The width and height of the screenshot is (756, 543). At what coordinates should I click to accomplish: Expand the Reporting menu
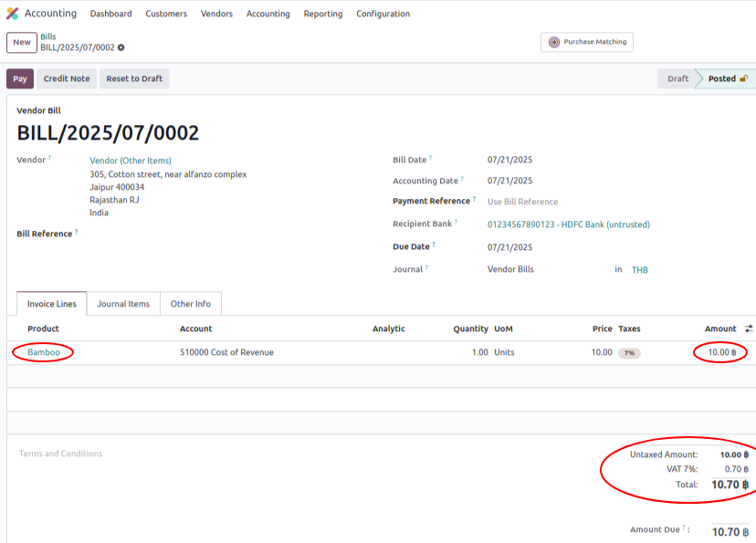322,14
